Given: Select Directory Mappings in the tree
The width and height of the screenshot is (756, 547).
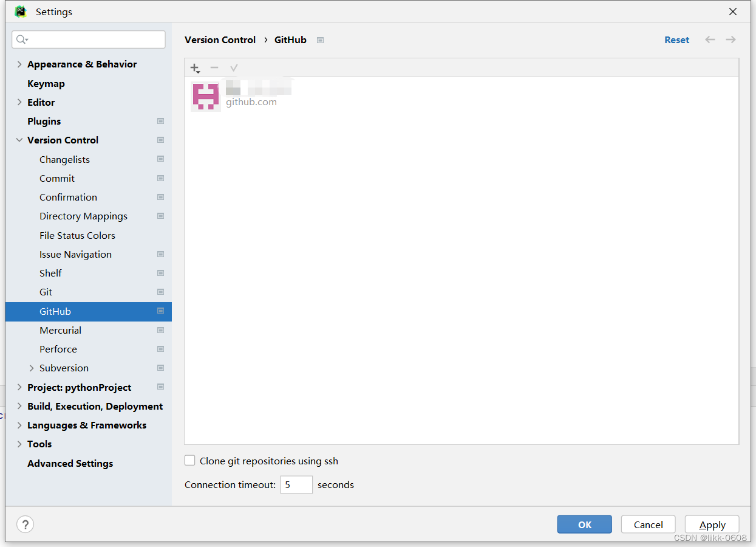Looking at the screenshot, I should click(83, 216).
